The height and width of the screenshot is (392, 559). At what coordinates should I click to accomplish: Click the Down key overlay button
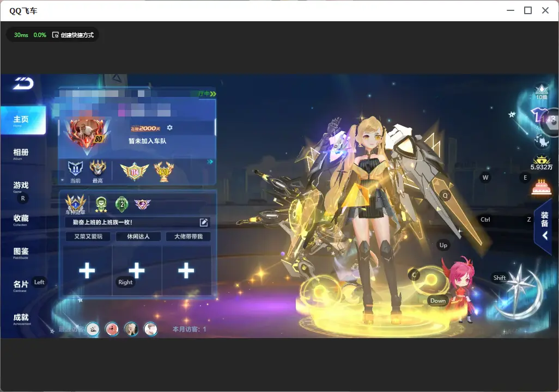click(x=438, y=301)
